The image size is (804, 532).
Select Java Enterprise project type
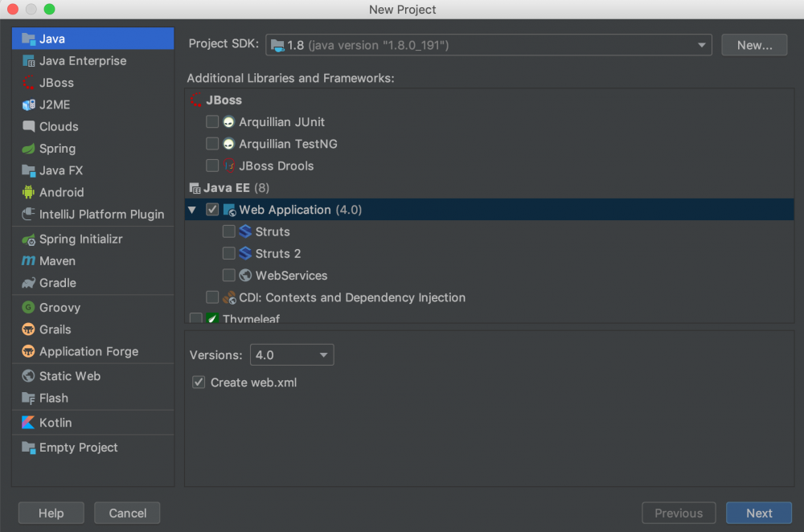tap(92, 61)
